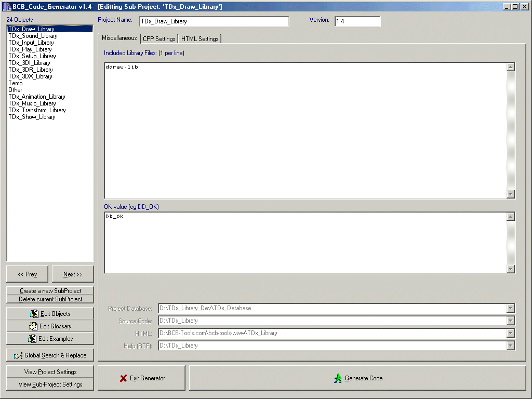This screenshot has height=399, width=532.
Task: Open the HTML Settings tab
Action: coord(200,39)
